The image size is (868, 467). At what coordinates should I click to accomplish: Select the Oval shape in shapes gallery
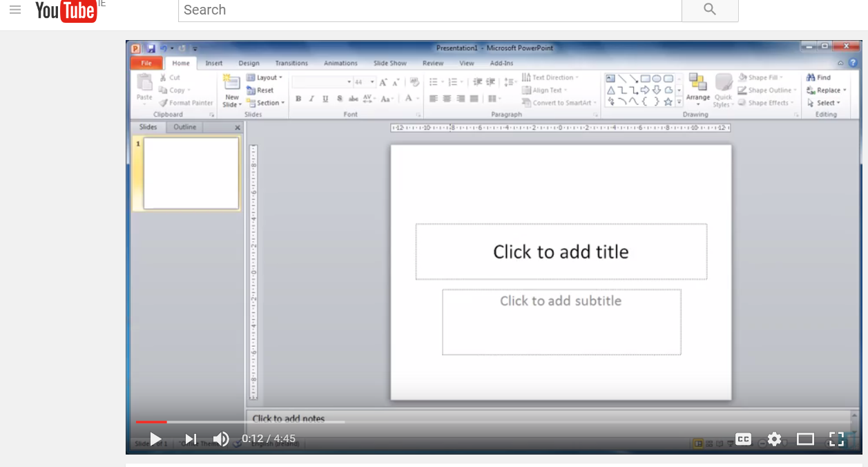pyautogui.click(x=657, y=79)
